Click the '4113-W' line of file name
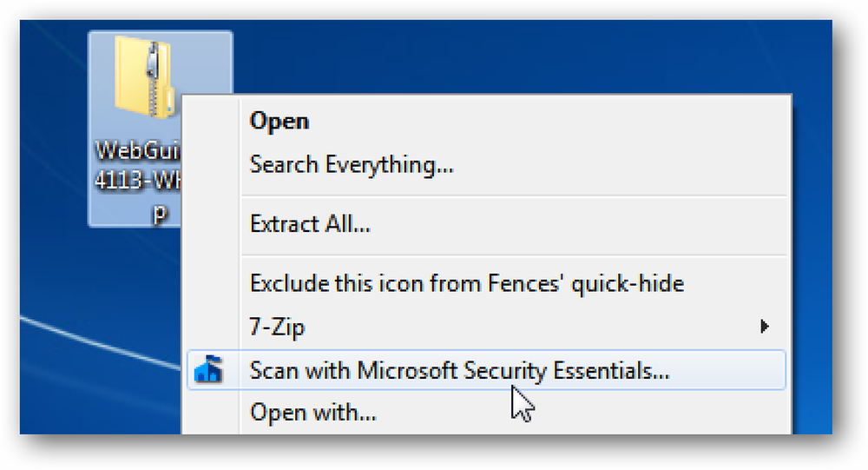The image size is (868, 470). point(138,181)
